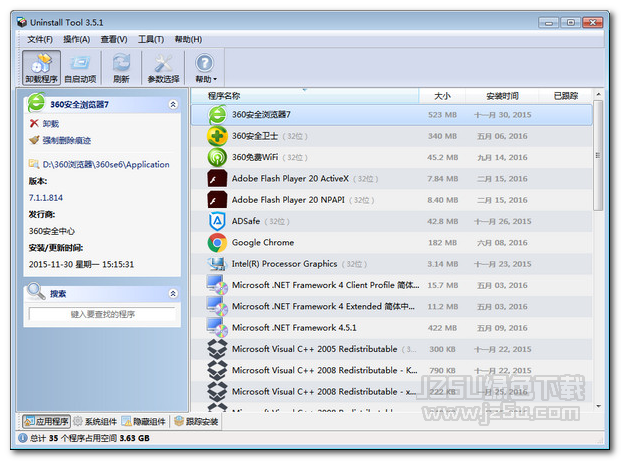The width and height of the screenshot is (621, 461).
Task: Open the 操作(A) menu
Action: 76,39
